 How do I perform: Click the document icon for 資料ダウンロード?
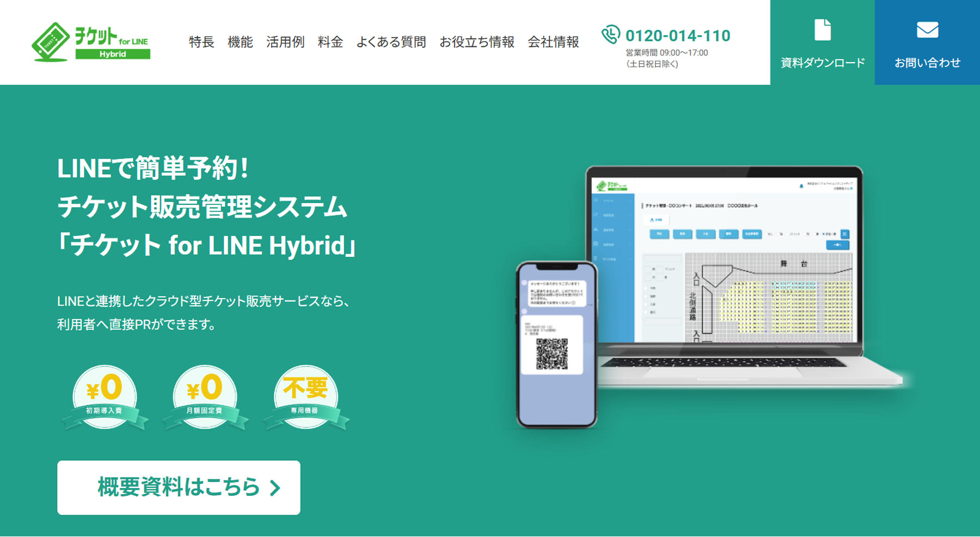pos(822,29)
